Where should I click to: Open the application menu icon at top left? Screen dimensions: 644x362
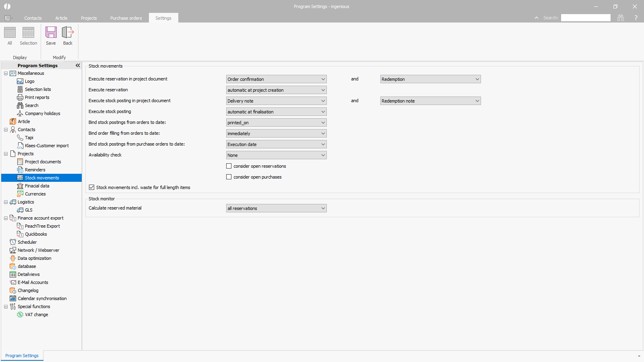pyautogui.click(x=8, y=18)
